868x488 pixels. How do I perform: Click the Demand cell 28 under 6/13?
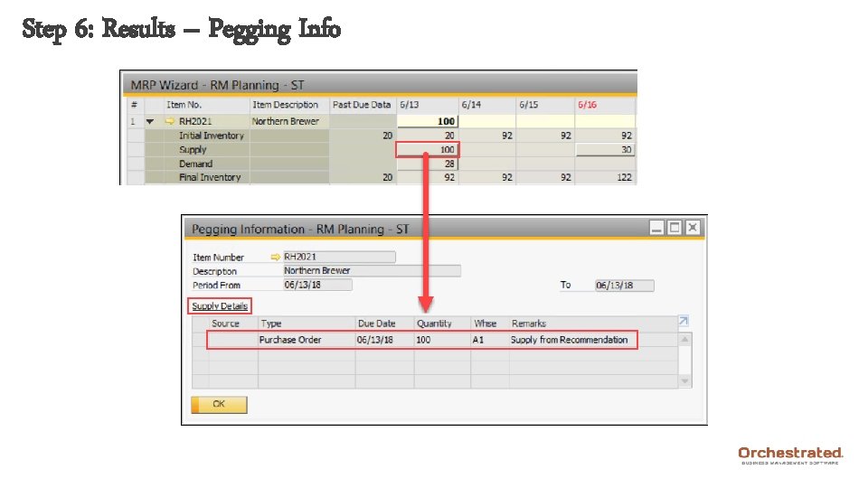(428, 164)
